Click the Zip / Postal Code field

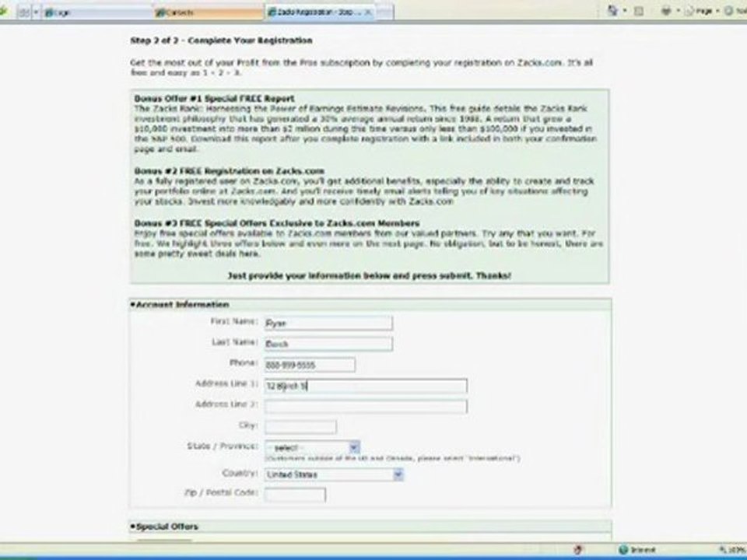tap(296, 495)
